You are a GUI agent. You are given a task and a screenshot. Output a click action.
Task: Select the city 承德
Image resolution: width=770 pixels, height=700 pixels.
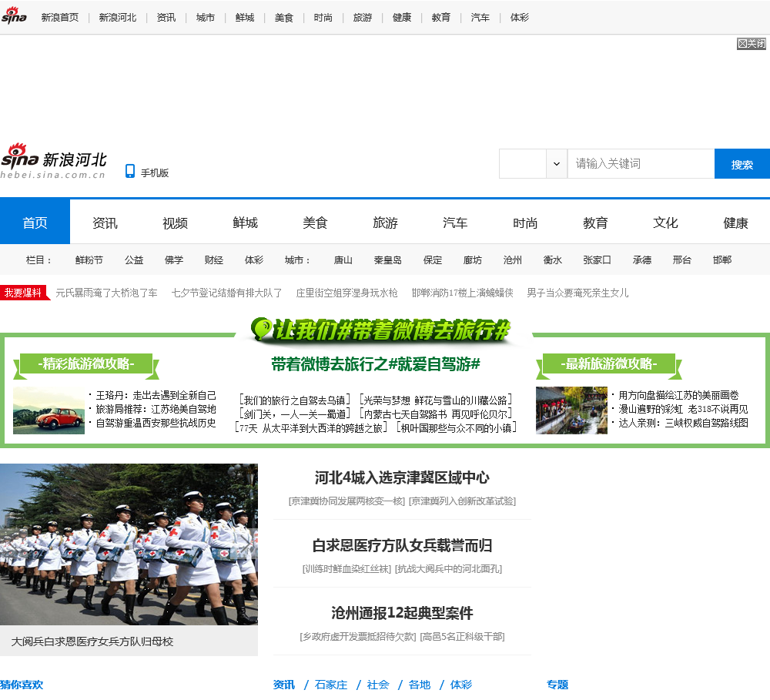coord(642,260)
